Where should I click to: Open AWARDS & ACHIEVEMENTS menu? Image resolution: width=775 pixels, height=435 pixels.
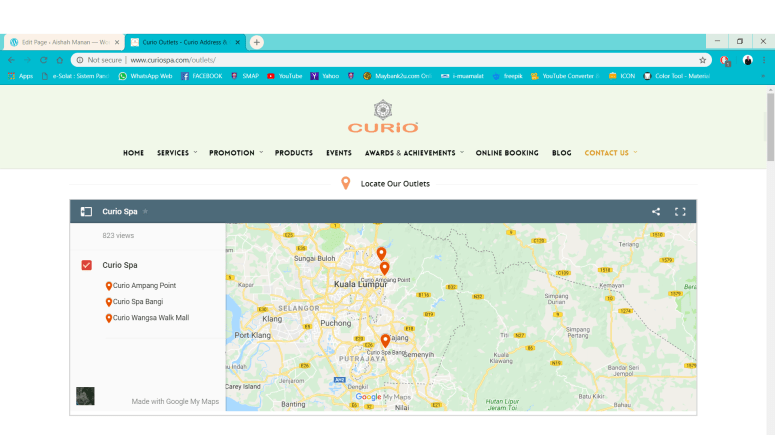click(x=410, y=153)
